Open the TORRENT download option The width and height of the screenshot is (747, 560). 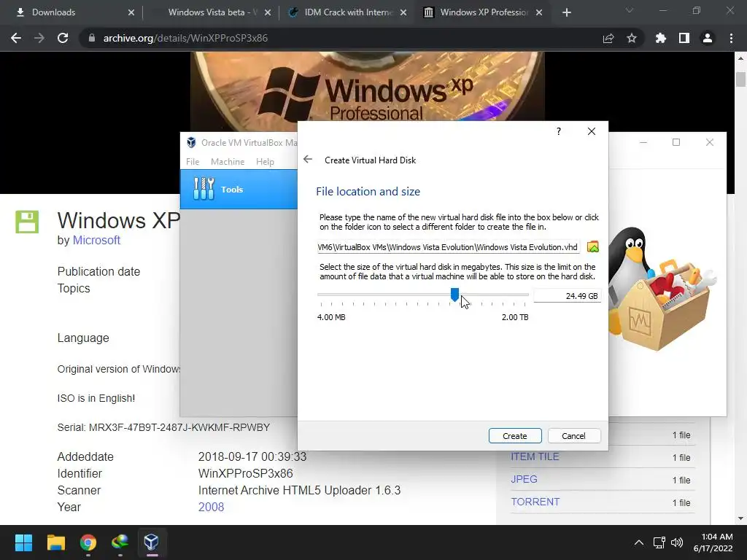pyautogui.click(x=535, y=502)
